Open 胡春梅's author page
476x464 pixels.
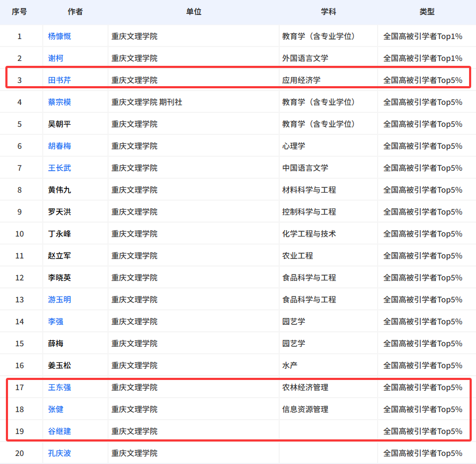[59, 146]
